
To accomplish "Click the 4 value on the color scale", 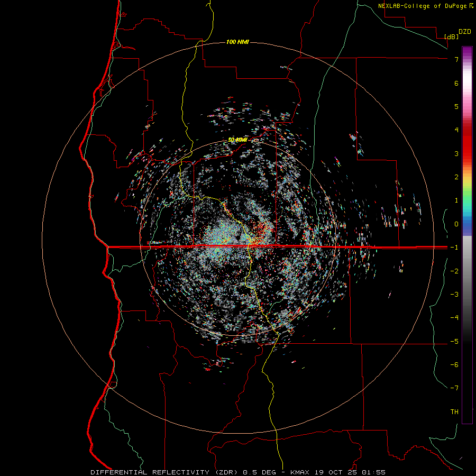I will [456, 130].
